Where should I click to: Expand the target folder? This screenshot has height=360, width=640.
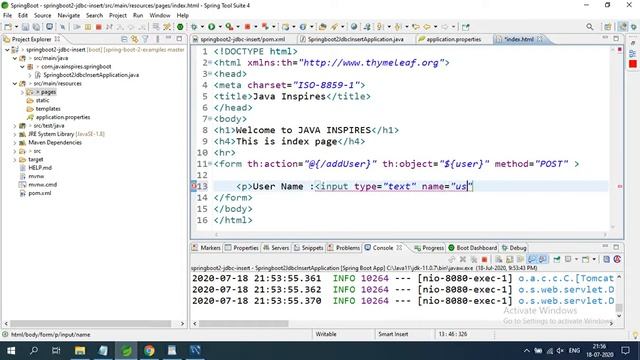coord(15,160)
